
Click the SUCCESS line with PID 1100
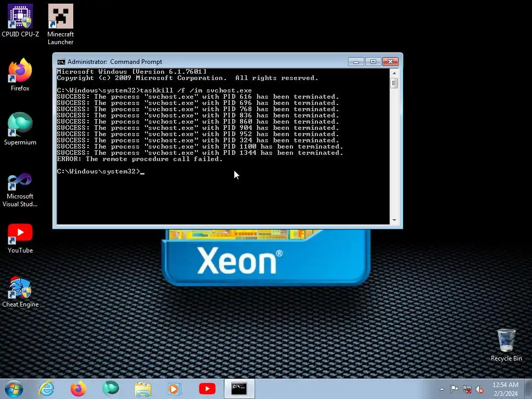200,147
